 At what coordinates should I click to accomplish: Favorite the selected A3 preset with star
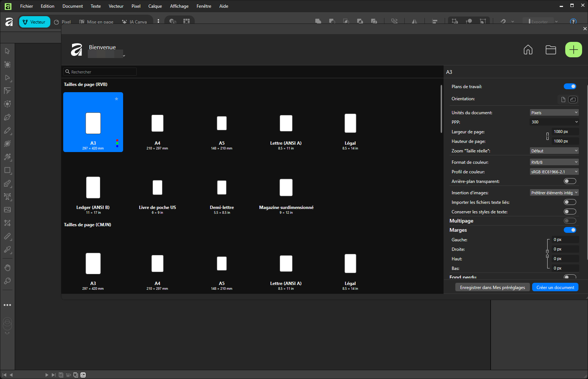pyautogui.click(x=116, y=99)
